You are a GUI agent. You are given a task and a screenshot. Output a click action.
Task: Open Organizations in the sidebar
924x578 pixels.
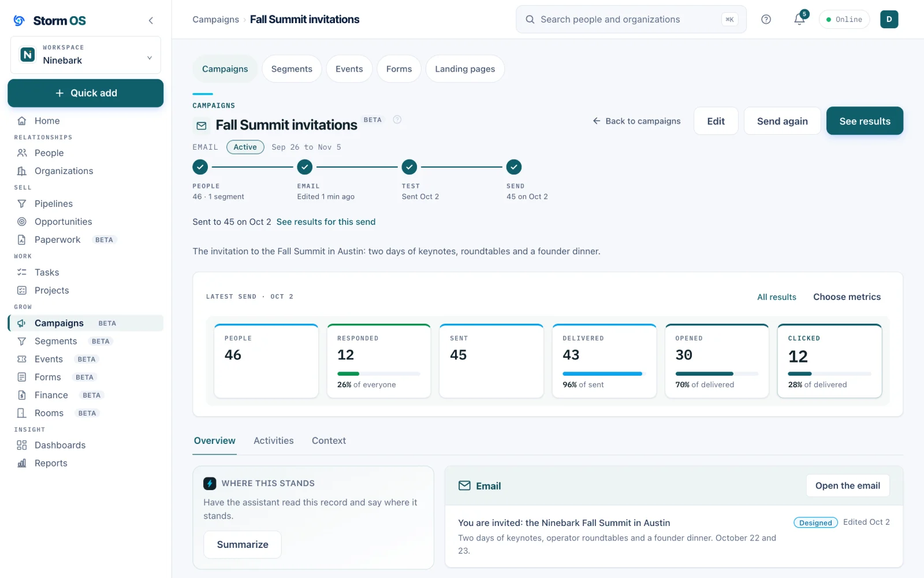[85, 171]
